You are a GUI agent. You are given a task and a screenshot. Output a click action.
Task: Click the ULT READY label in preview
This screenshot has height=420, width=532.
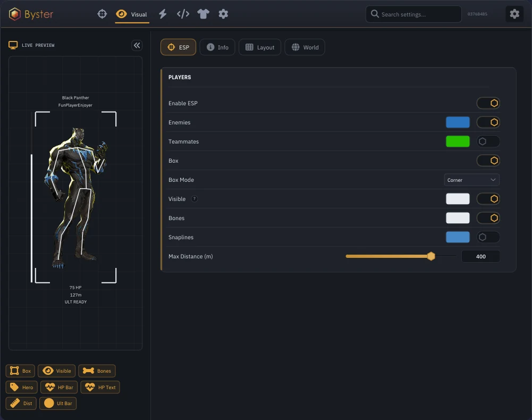click(x=75, y=302)
